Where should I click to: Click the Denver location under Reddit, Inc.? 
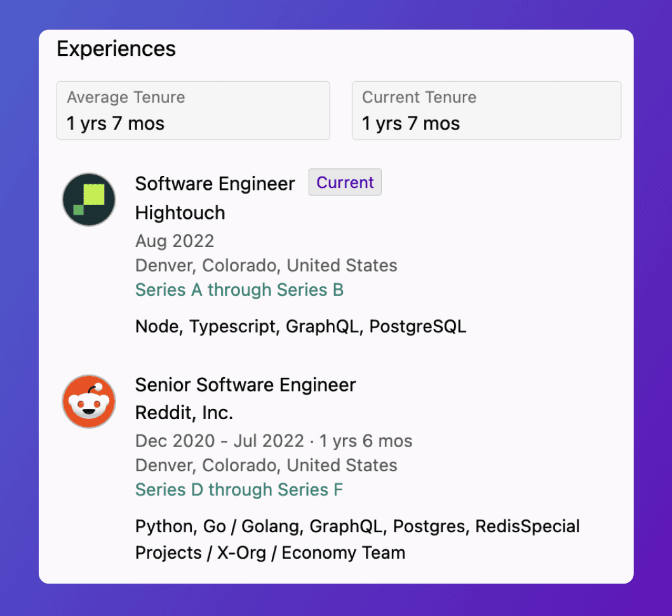point(266,465)
